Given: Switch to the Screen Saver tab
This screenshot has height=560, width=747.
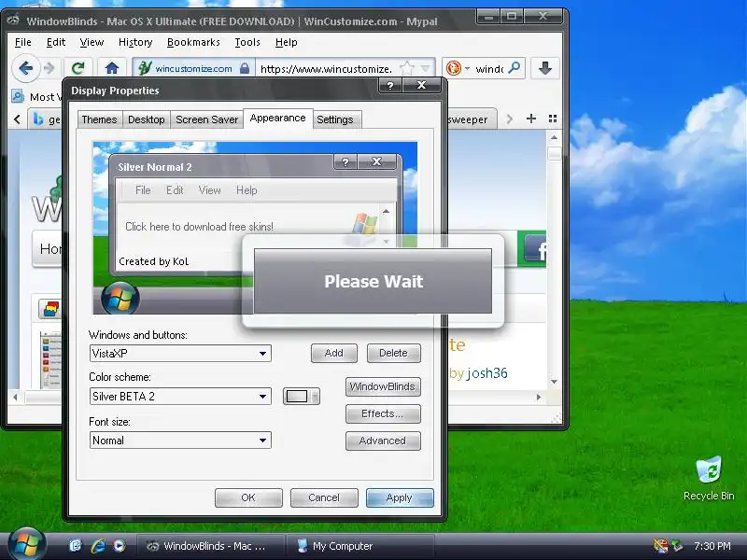Looking at the screenshot, I should (206, 119).
